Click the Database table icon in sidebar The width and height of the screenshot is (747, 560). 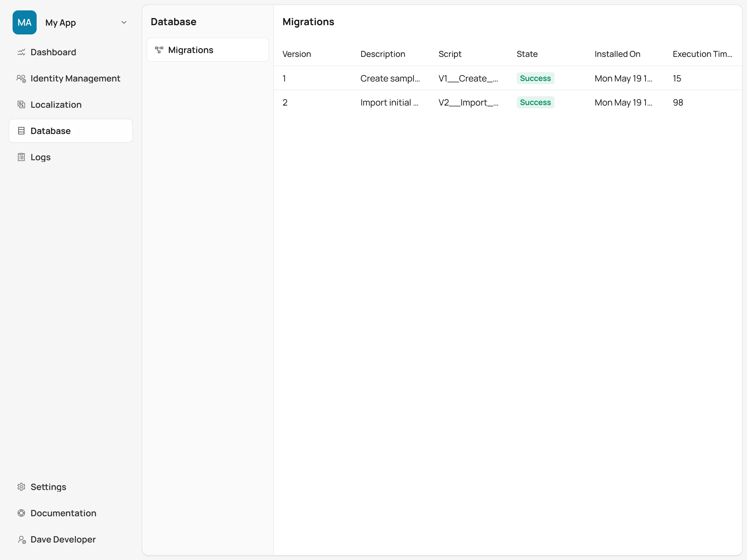[x=21, y=131]
